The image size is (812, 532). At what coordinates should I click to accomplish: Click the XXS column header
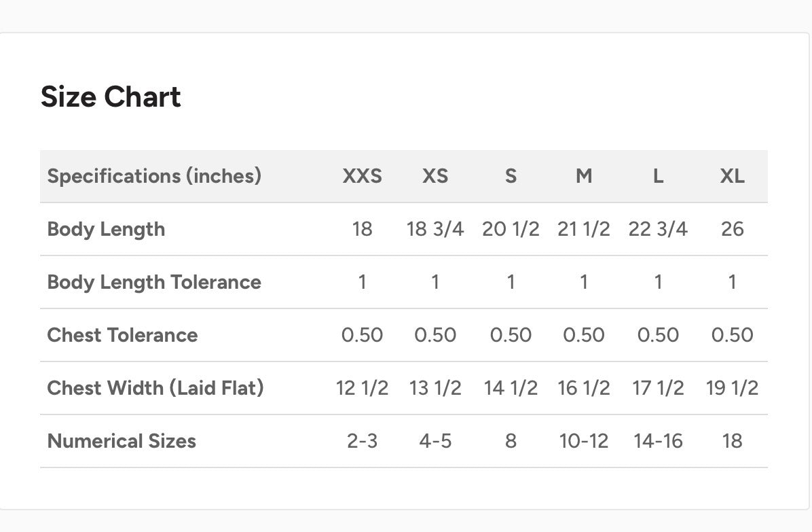[x=362, y=176]
